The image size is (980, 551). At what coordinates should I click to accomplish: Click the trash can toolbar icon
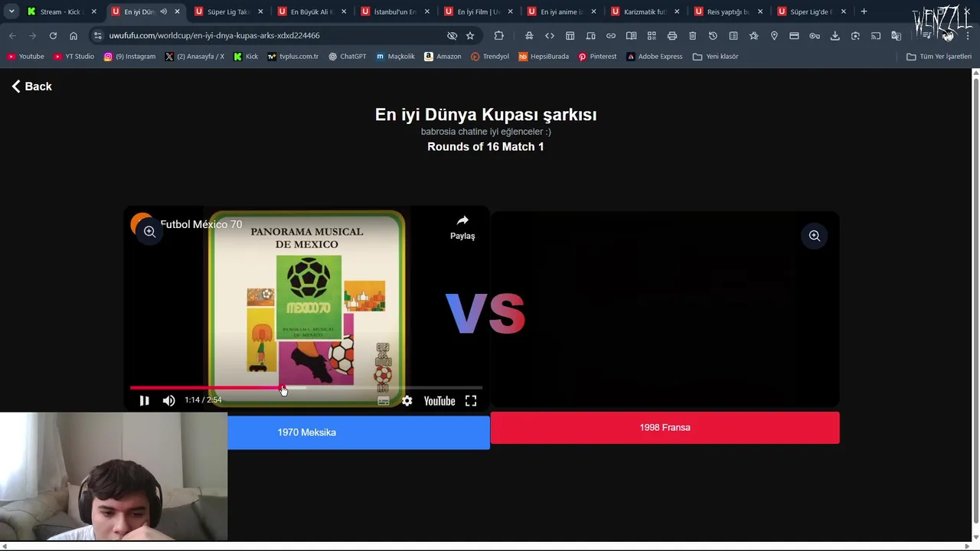point(693,35)
